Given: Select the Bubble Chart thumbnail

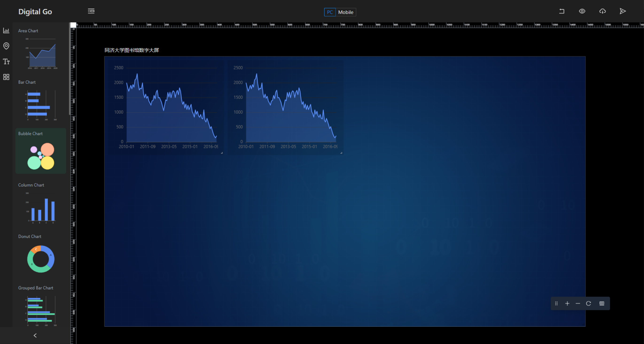Looking at the screenshot, I should pos(41,156).
